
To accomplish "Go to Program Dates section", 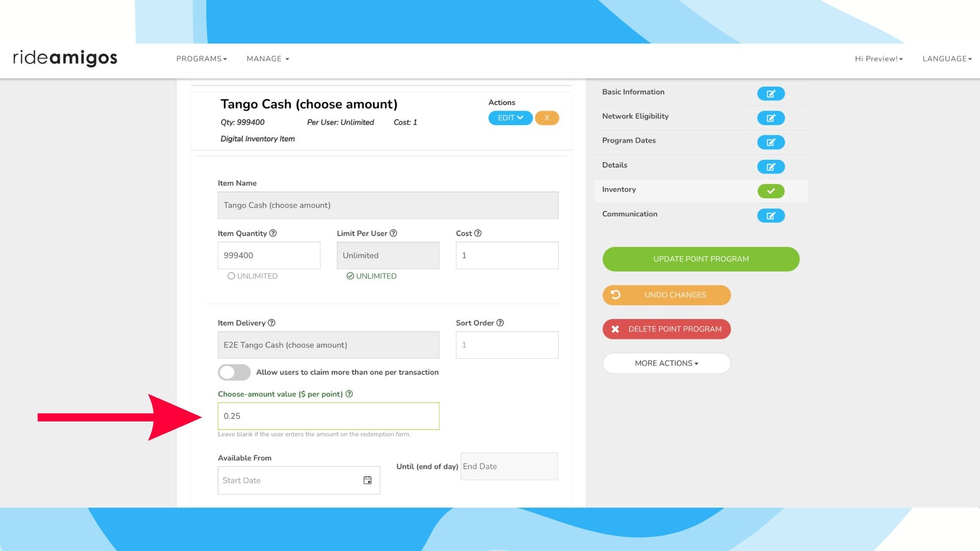I will 629,141.
